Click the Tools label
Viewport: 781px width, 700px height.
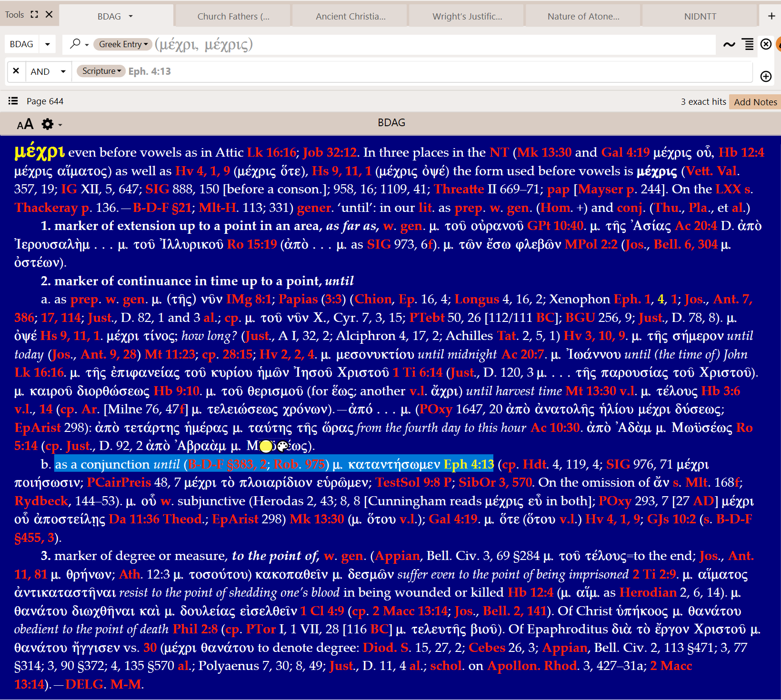pyautogui.click(x=14, y=15)
